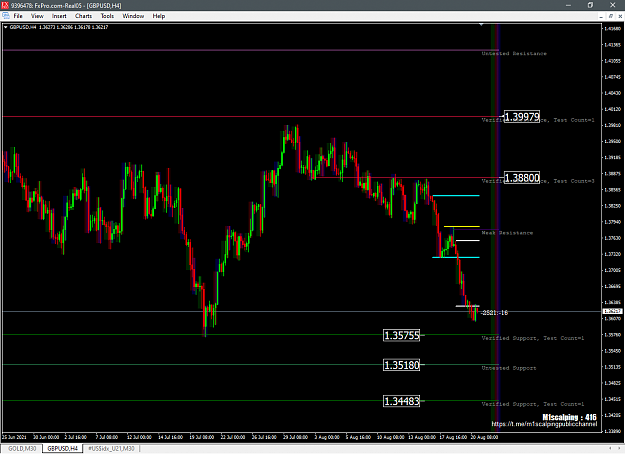Viewport: 625px width, 454px height.
Task: Click the FxPro application icon in title bar
Action: click(x=5, y=5)
